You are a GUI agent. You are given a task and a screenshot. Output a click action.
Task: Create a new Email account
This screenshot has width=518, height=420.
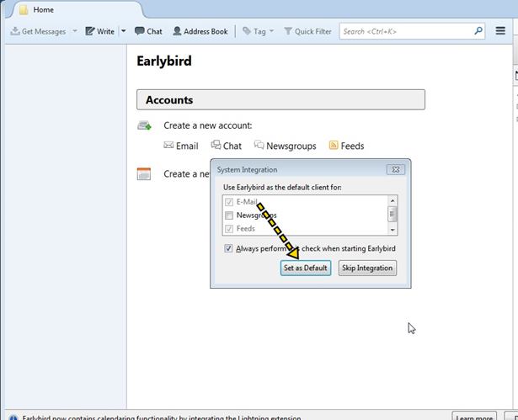pyautogui.click(x=181, y=146)
